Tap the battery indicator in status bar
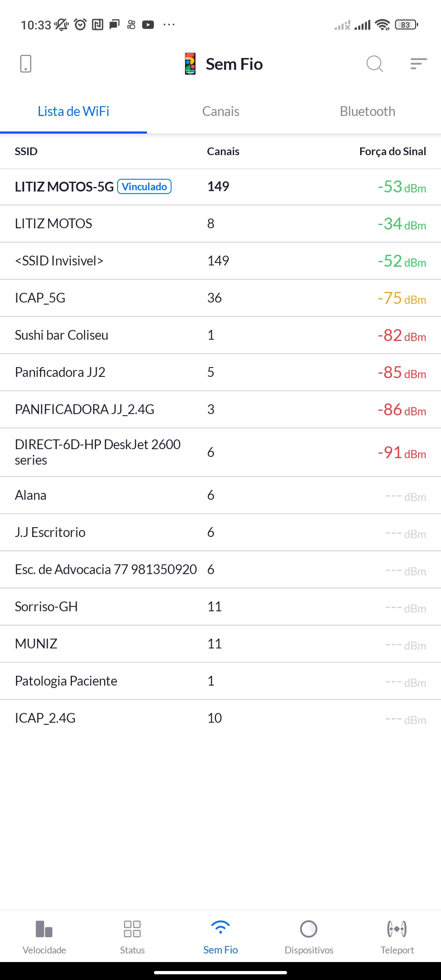441x980 pixels. click(406, 25)
